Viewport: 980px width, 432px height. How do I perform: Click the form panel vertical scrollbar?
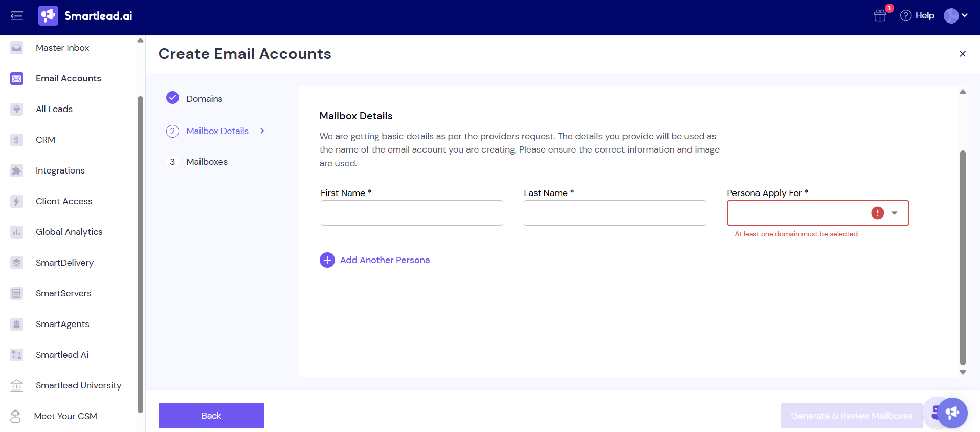coord(963,256)
